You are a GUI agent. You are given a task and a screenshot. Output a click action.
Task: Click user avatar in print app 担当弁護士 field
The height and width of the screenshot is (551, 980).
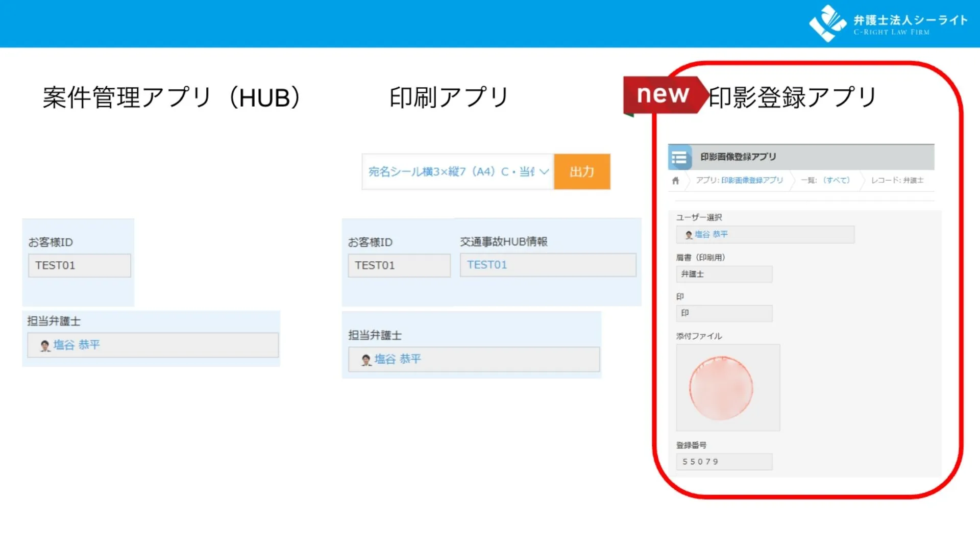tap(366, 360)
